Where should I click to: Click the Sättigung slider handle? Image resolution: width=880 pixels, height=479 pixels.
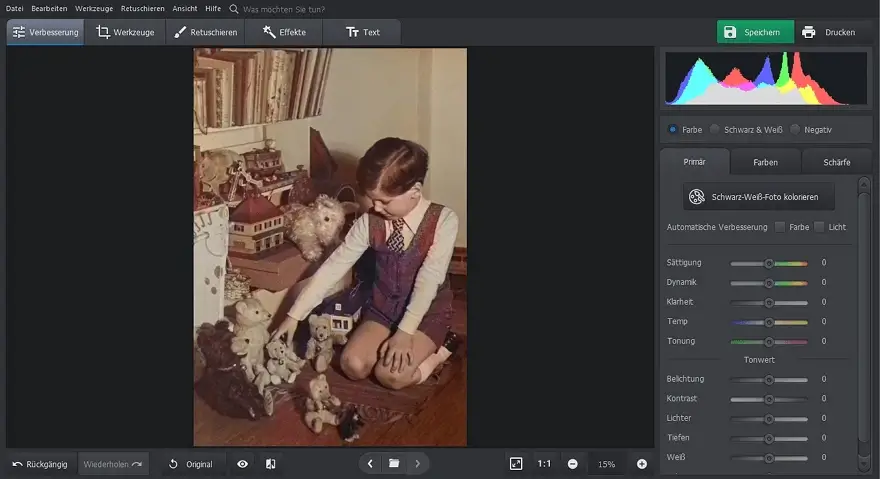tap(769, 263)
